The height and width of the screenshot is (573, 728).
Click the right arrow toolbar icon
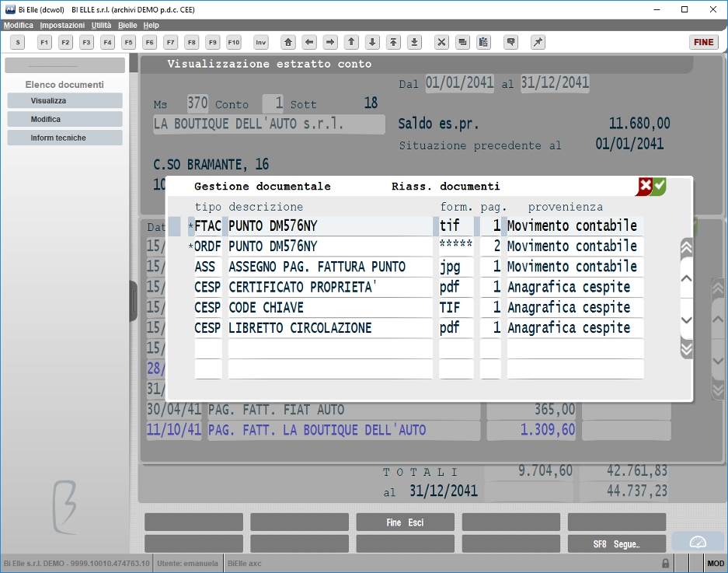[330, 42]
